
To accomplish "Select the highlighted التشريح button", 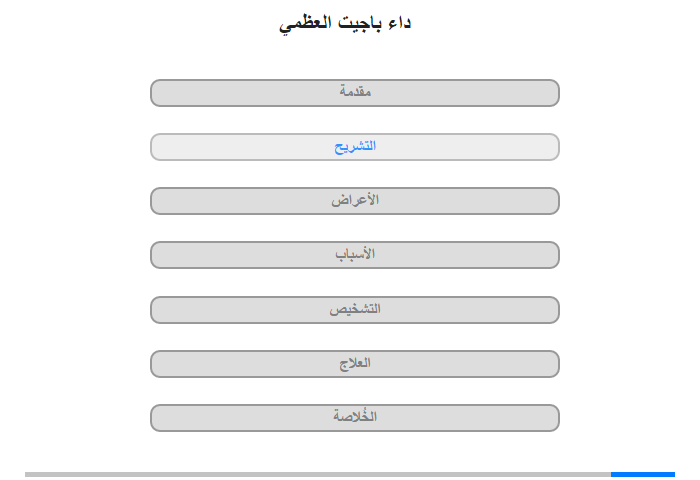I will (354, 147).
